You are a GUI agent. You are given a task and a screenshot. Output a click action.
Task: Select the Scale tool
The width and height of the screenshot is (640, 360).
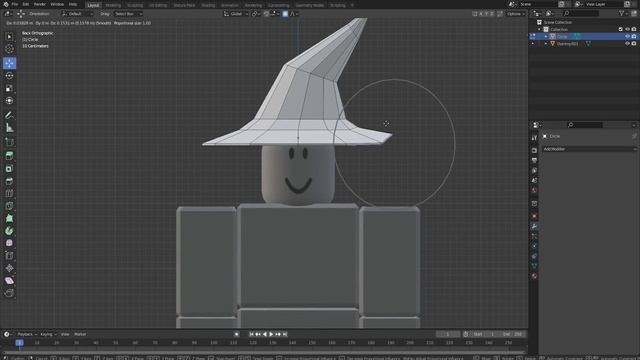(x=9, y=88)
